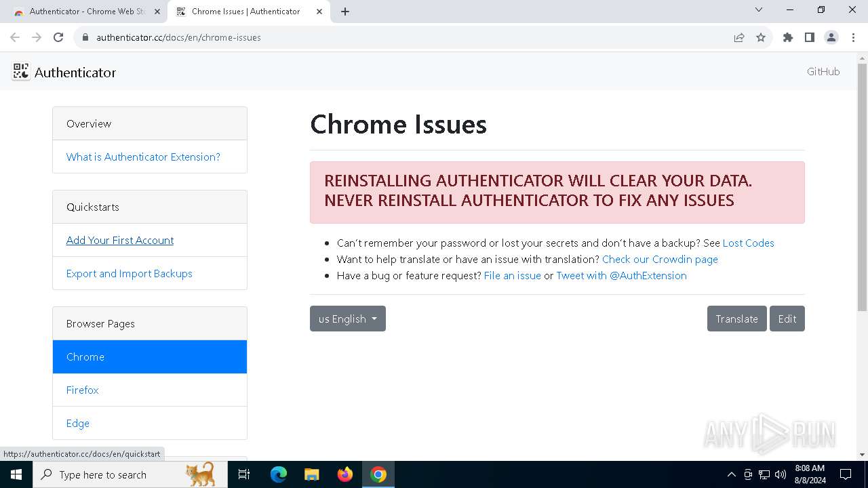Close the Chrome Issues tab
The width and height of the screenshot is (868, 488).
click(x=319, y=12)
